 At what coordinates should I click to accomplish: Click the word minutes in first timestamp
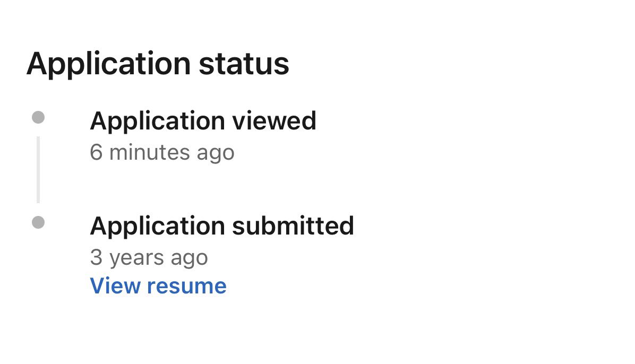149,152
